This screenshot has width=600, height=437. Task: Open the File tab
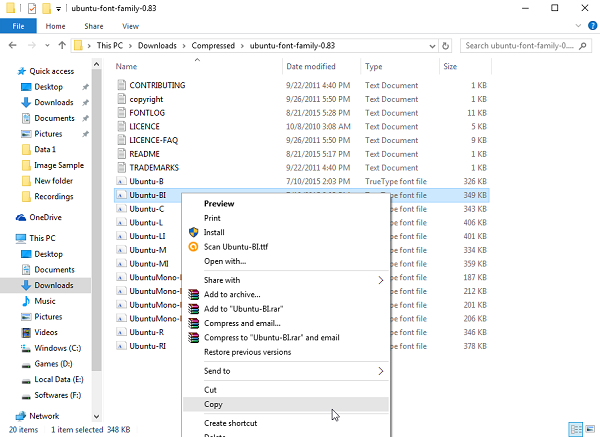coord(18,26)
